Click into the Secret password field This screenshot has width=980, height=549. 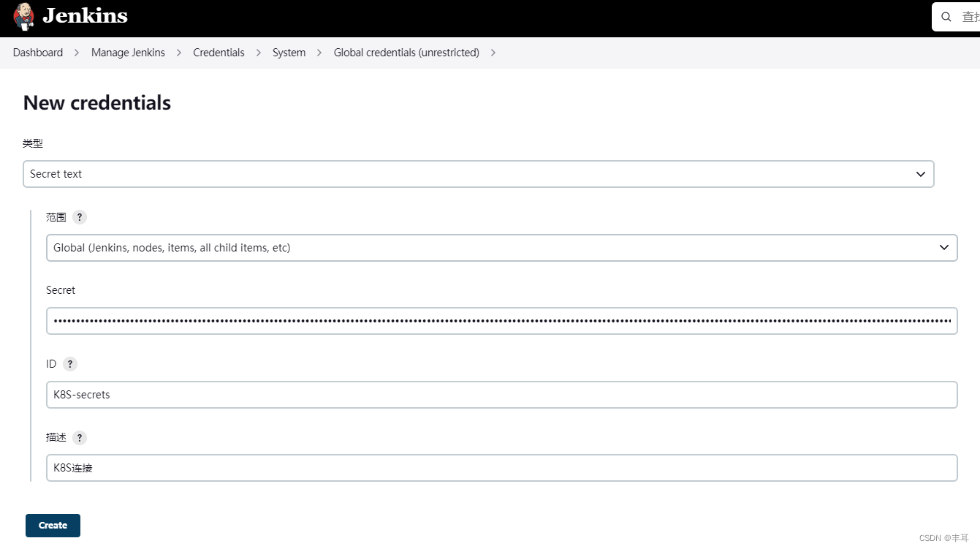(x=501, y=321)
